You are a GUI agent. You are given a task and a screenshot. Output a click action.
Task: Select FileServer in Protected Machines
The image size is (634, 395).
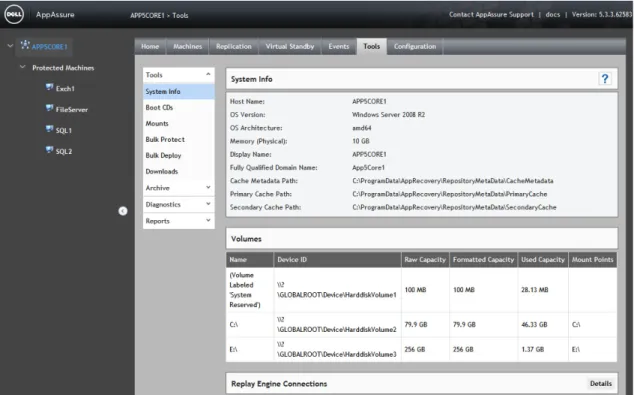coord(72,110)
